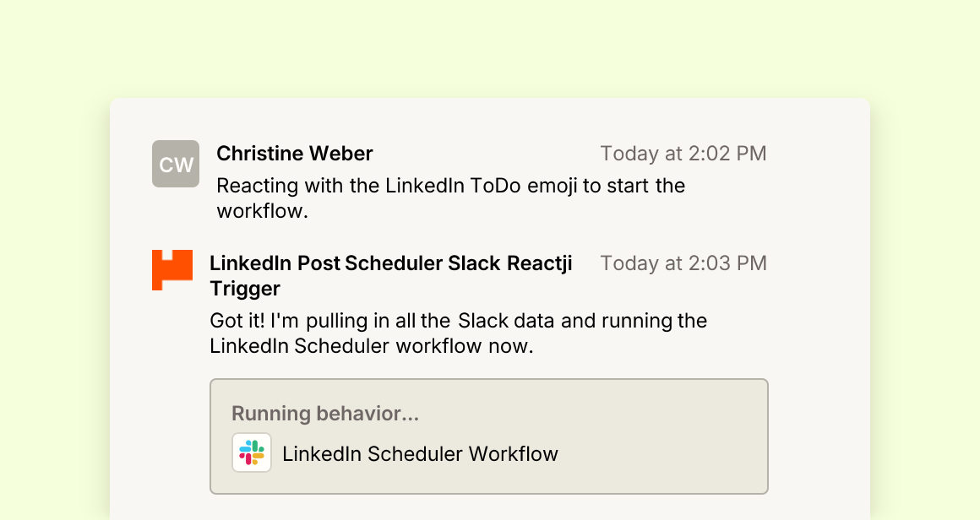Open Christine Weber's profile name
This screenshot has width=980, height=520.
(294, 154)
